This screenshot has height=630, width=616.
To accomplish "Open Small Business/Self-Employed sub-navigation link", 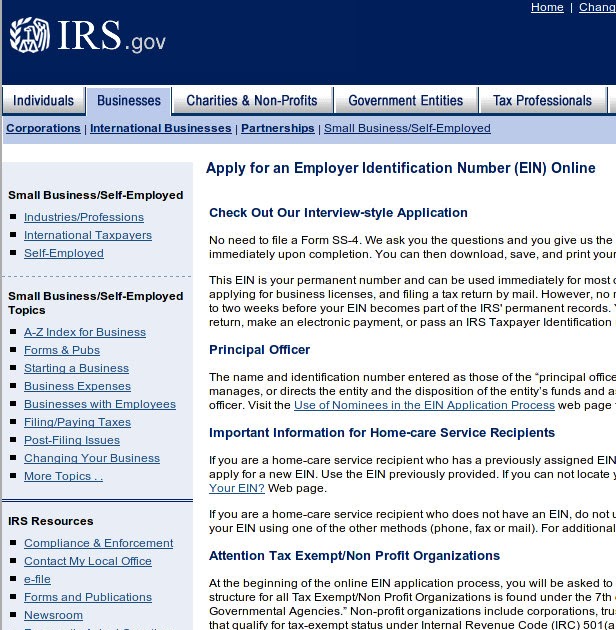I will (407, 128).
